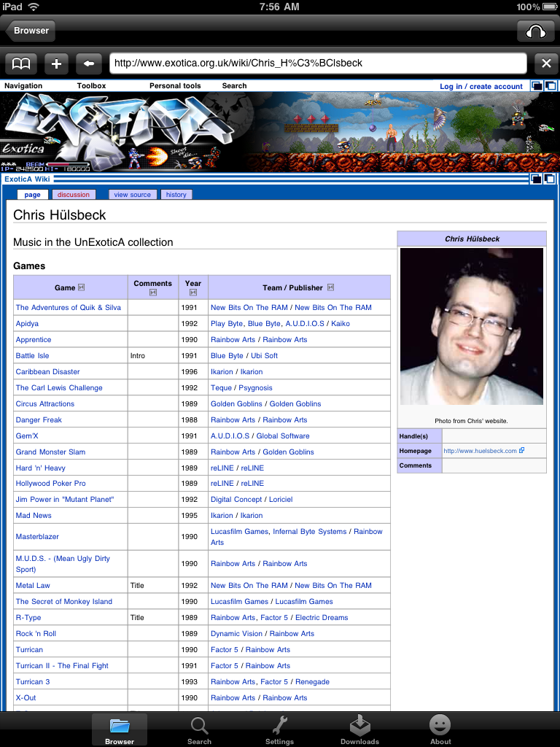560x747 pixels.
Task: Open the M.U.D.S. game link
Action: click(x=63, y=564)
